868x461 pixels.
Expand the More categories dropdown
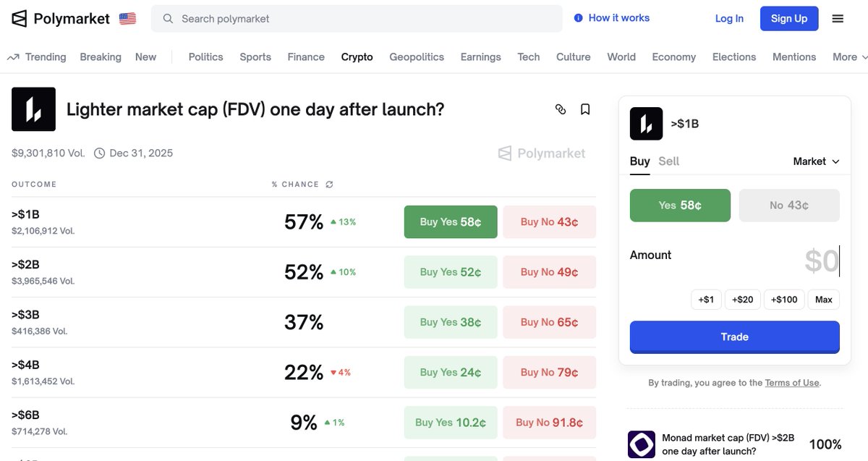[850, 57]
